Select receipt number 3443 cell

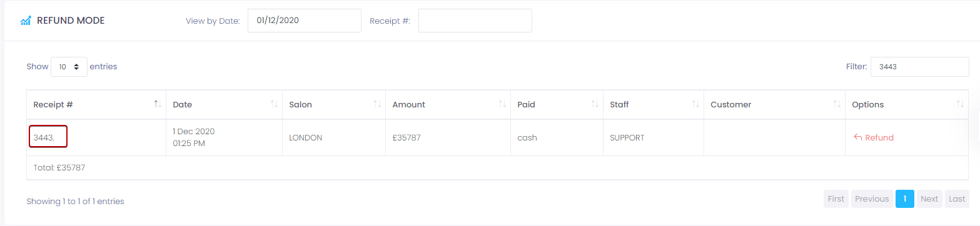pos(48,137)
